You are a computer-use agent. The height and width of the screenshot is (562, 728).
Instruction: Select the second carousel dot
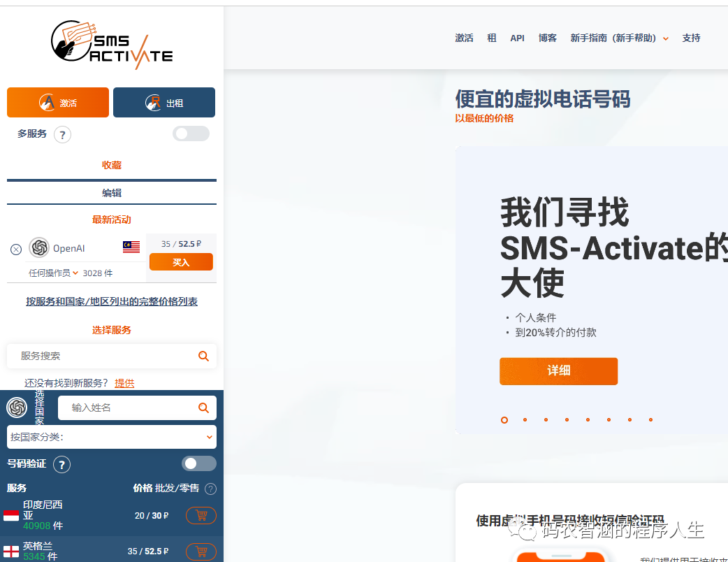pos(525,420)
